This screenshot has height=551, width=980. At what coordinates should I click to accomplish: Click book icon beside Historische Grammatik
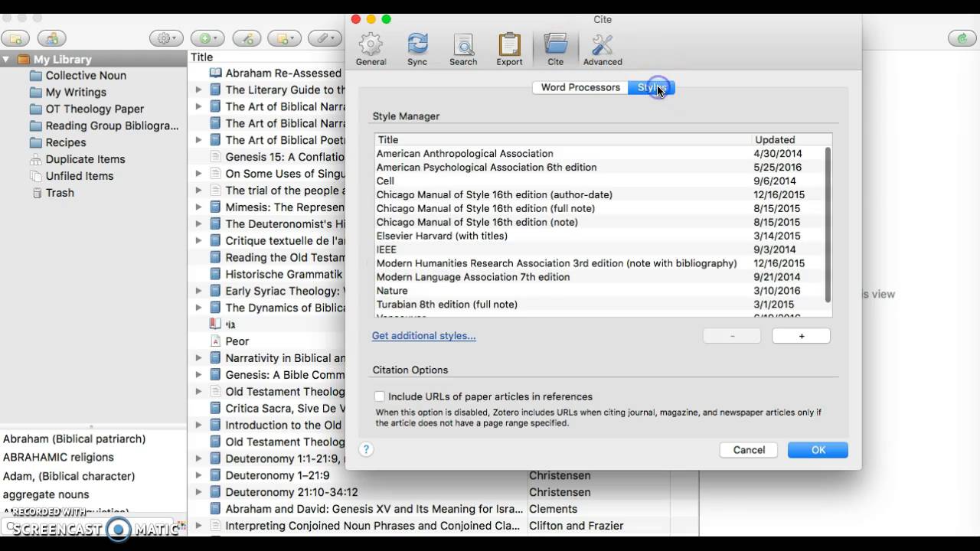coord(215,274)
